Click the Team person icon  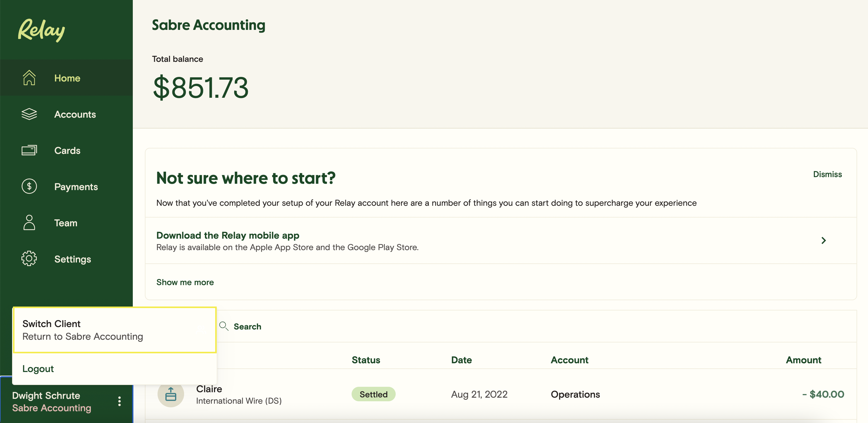click(29, 223)
